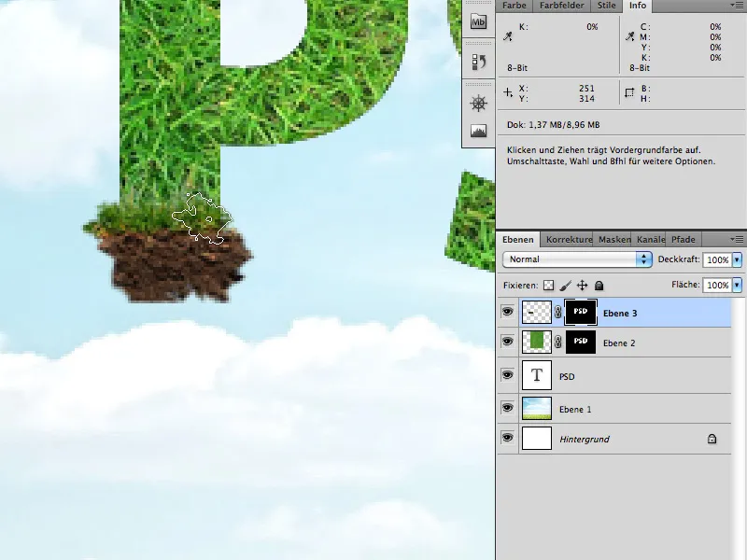The width and height of the screenshot is (747, 560).
Task: Switch to the Pfade tab
Action: point(684,240)
